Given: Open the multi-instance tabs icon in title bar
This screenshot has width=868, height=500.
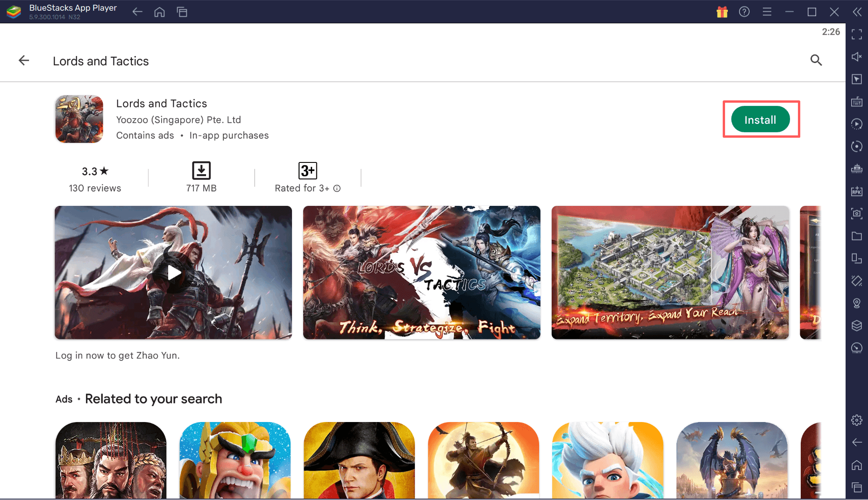Looking at the screenshot, I should click(182, 12).
